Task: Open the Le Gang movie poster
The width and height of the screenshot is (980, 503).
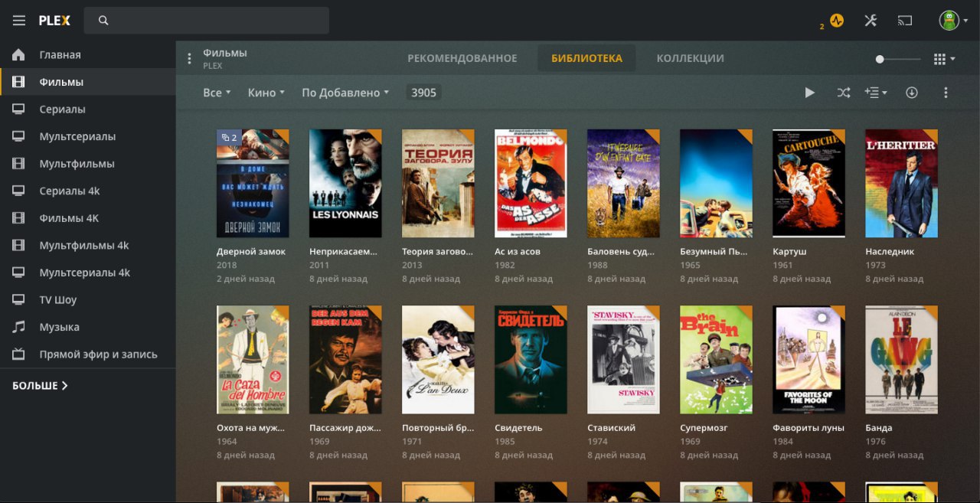Action: [901, 361]
